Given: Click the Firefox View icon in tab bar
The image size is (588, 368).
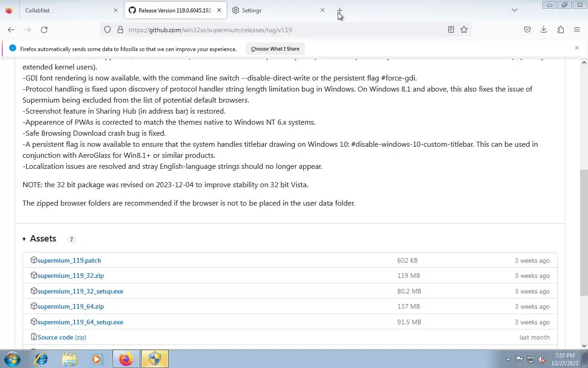Looking at the screenshot, I should (9, 10).
